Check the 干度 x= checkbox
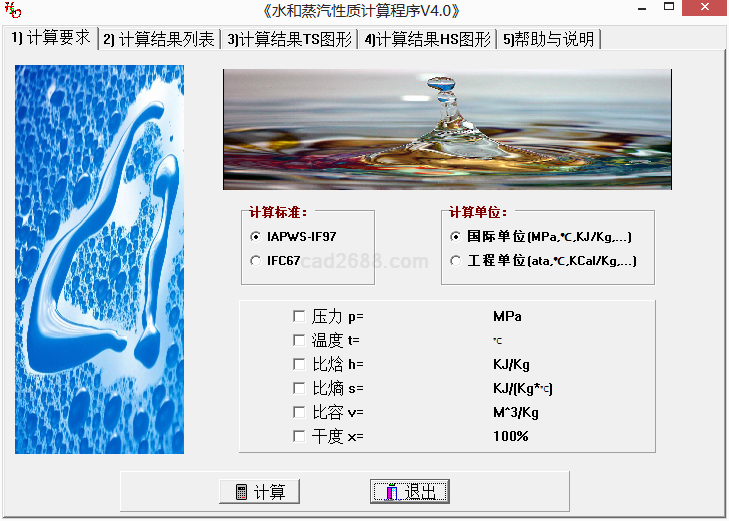Image resolution: width=729 pixels, height=521 pixels. [299, 436]
